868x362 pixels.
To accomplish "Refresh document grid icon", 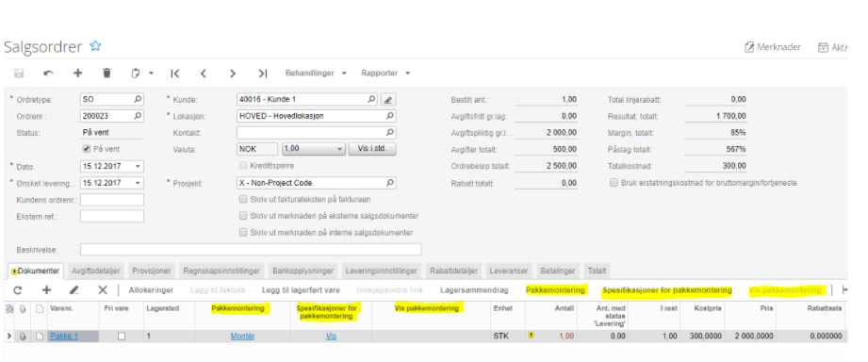I will [x=18, y=290].
